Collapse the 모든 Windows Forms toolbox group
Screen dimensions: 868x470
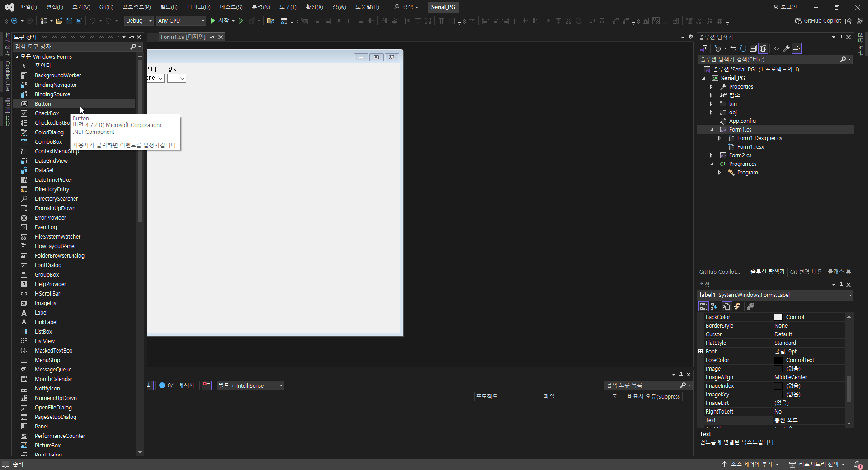[17, 57]
